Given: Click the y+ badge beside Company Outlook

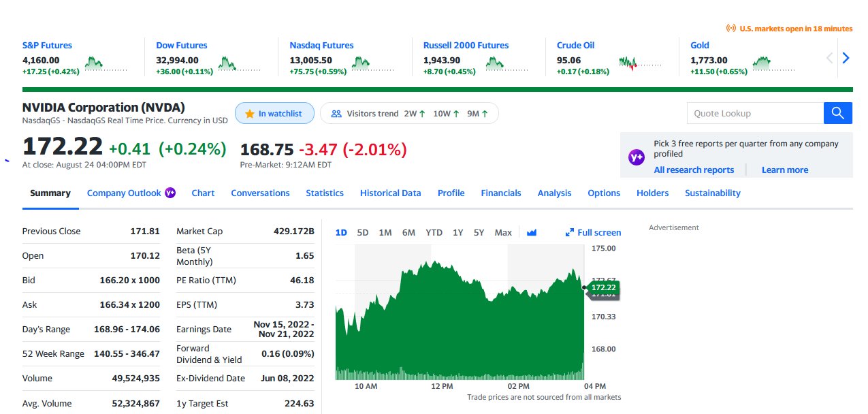Looking at the screenshot, I should coord(170,193).
